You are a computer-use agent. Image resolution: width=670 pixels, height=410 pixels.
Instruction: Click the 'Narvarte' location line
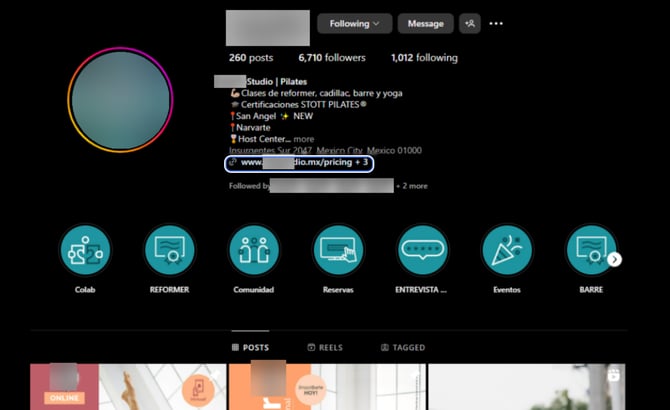(250, 128)
